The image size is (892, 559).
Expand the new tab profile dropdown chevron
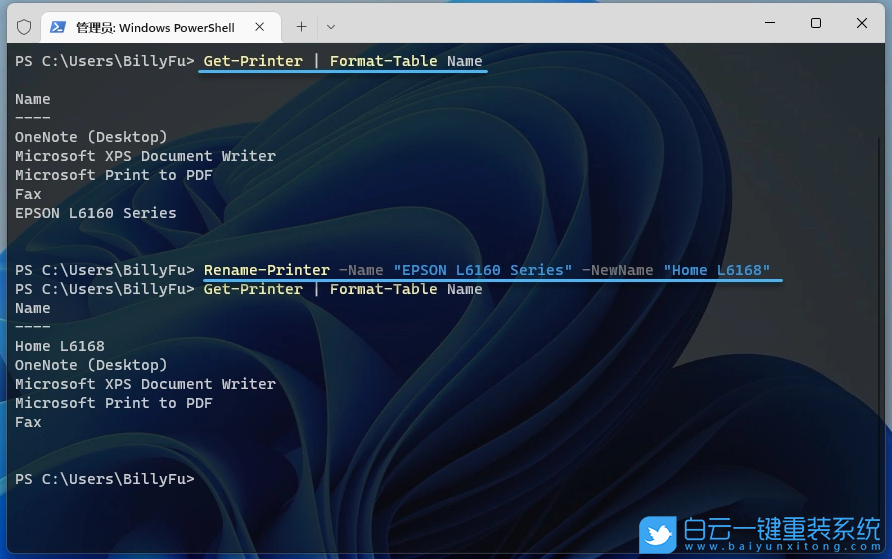tap(331, 26)
